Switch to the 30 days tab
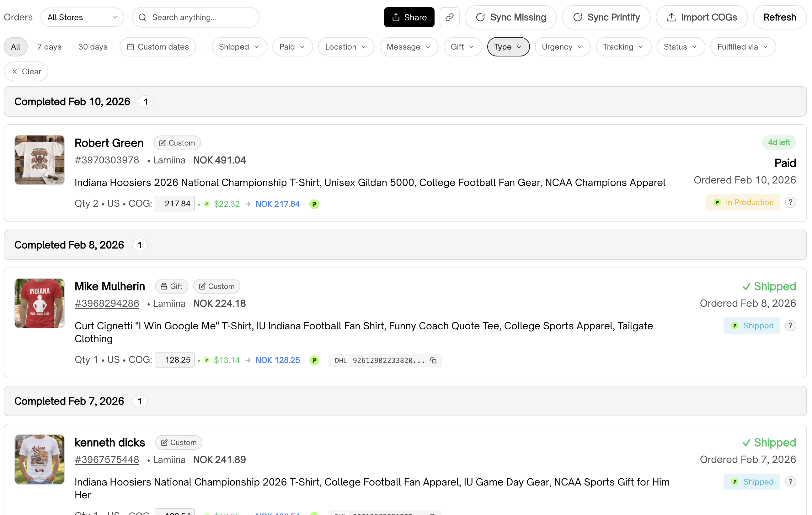Screen dimensions: 812x515 pos(93,47)
